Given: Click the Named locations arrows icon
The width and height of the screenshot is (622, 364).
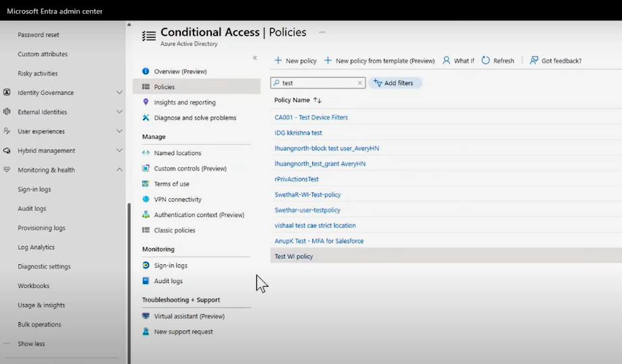Looking at the screenshot, I should [x=146, y=152].
